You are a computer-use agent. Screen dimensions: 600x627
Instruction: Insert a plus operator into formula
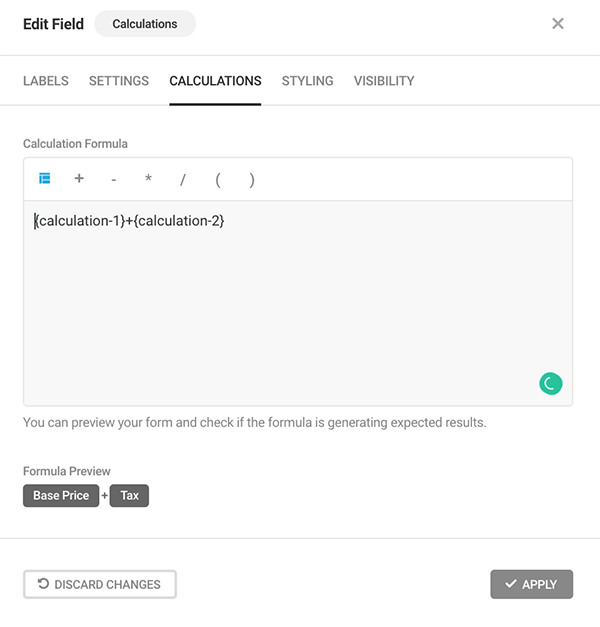coord(79,179)
